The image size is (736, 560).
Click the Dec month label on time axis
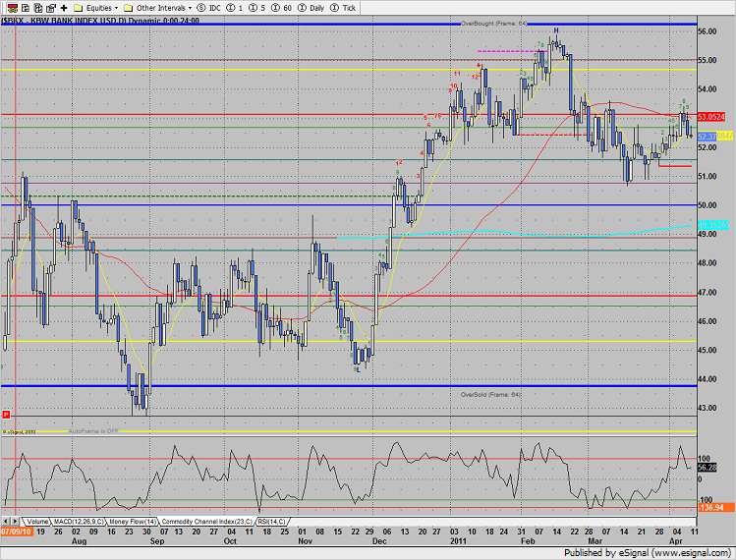pyautogui.click(x=379, y=540)
